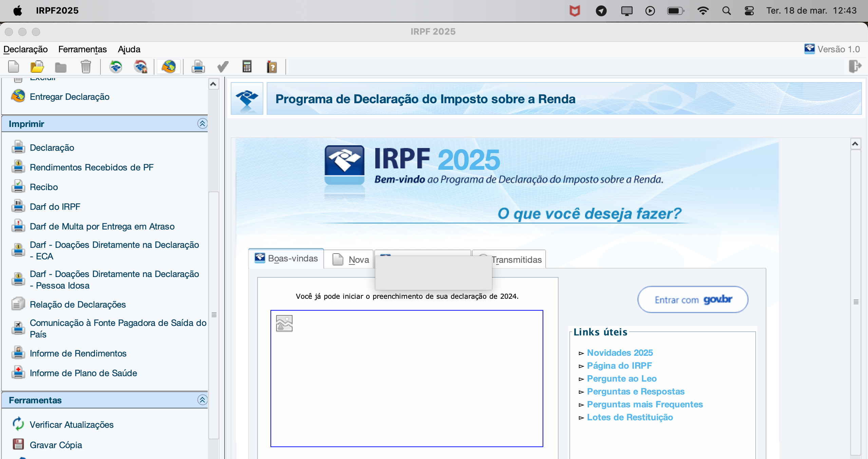Click the help book toolbar icon

coord(271,67)
